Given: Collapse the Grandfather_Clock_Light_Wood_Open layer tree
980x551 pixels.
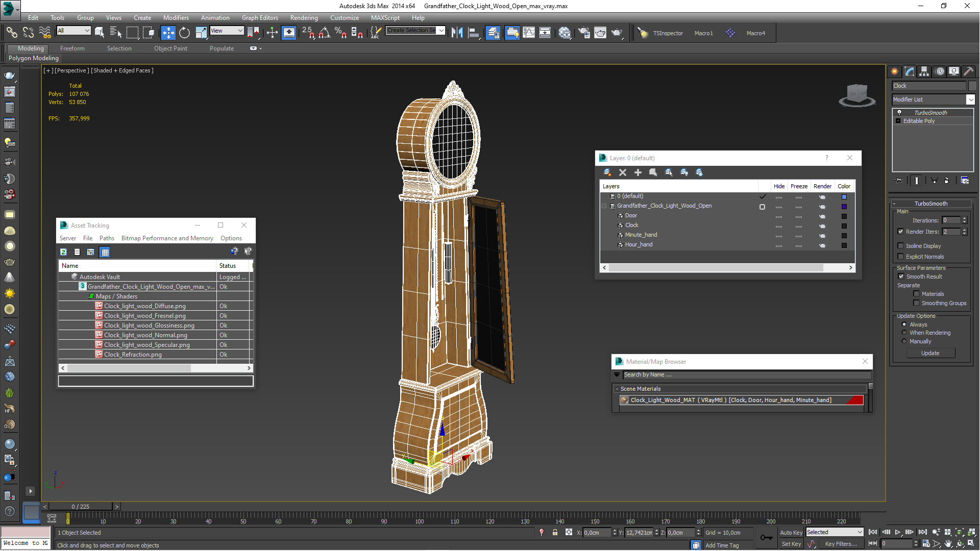Looking at the screenshot, I should (x=604, y=206).
